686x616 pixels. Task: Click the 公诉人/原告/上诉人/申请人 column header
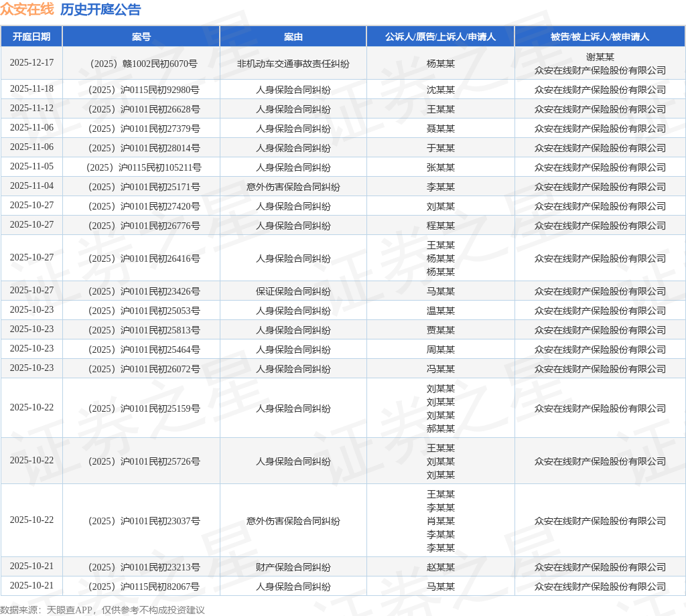441,37
